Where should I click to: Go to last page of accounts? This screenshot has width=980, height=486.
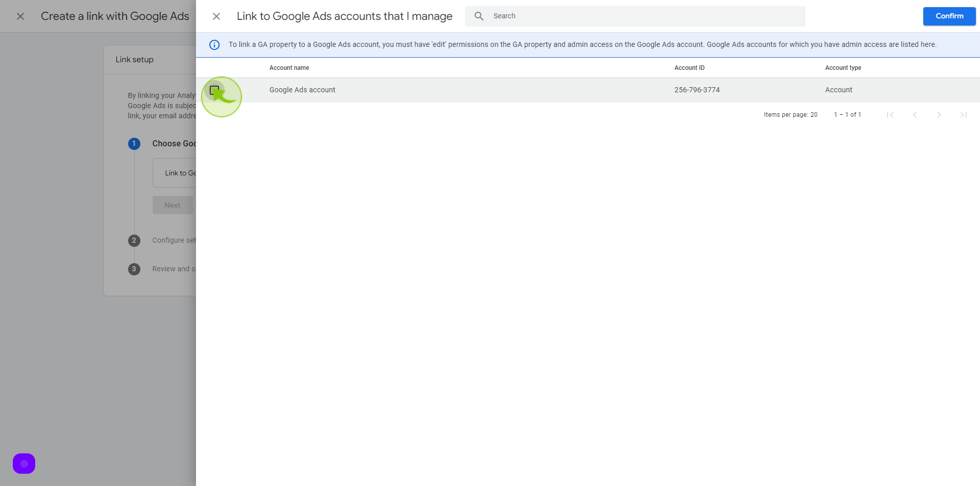pos(964,115)
